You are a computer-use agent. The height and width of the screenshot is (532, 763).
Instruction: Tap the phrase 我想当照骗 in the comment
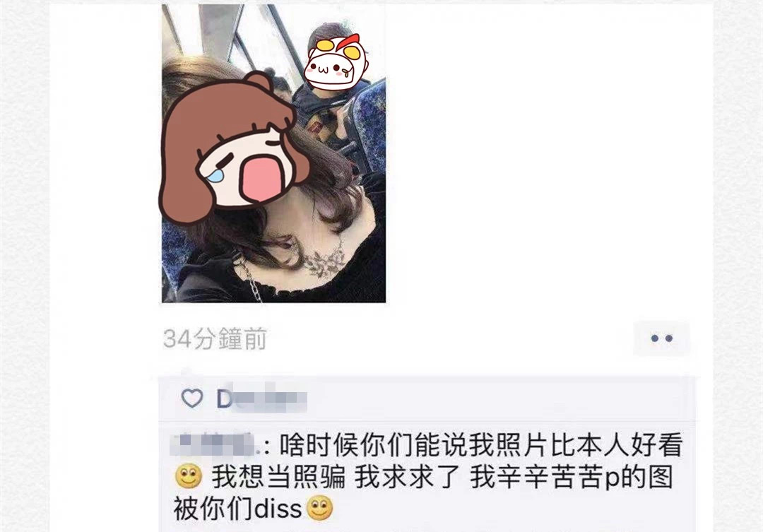coord(278,476)
